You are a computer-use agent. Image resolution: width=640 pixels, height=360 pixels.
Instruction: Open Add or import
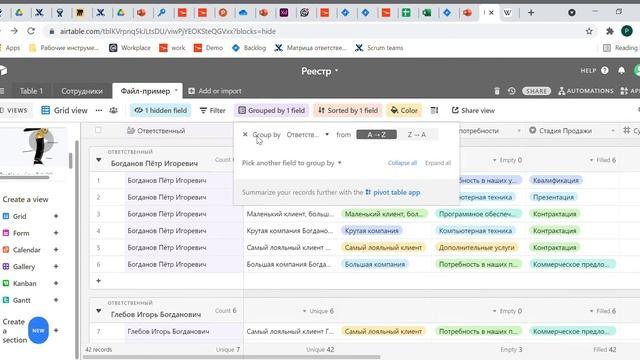[x=215, y=91]
